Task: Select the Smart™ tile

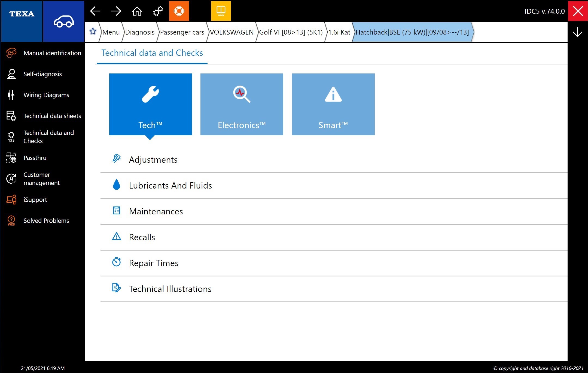Action: [333, 104]
